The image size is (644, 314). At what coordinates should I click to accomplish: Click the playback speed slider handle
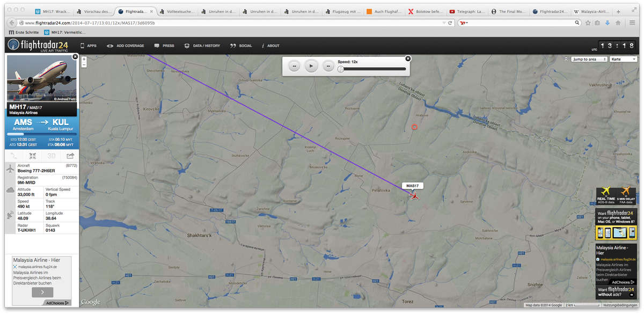tap(341, 69)
